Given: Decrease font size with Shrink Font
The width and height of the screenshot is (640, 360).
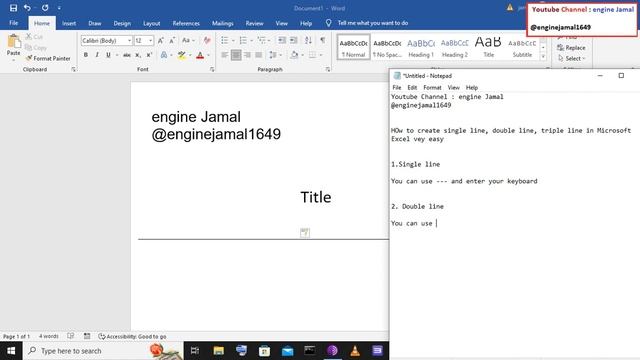Looking at the screenshot, I should (x=172, y=40).
